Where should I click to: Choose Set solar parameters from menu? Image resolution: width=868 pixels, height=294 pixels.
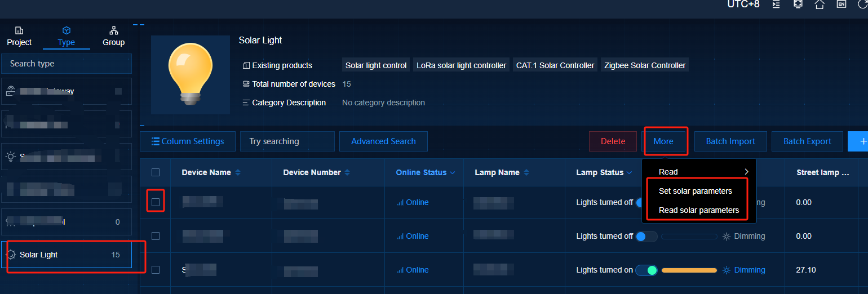point(695,191)
